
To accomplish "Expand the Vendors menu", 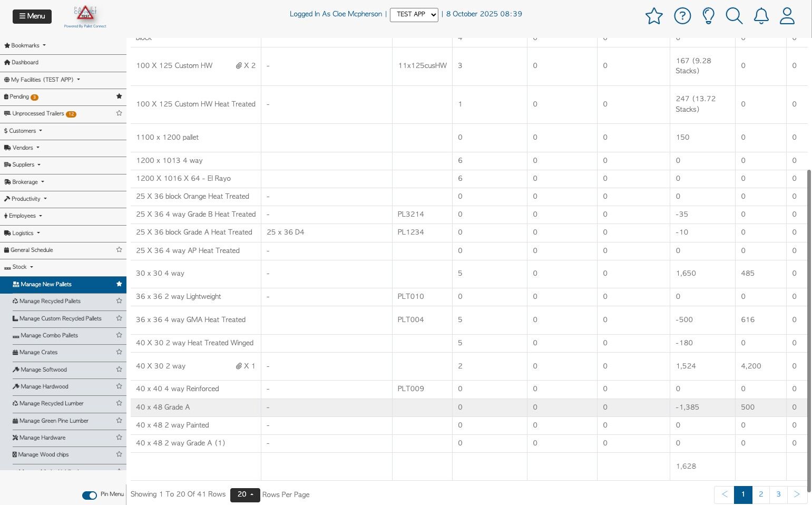I will tap(22, 148).
